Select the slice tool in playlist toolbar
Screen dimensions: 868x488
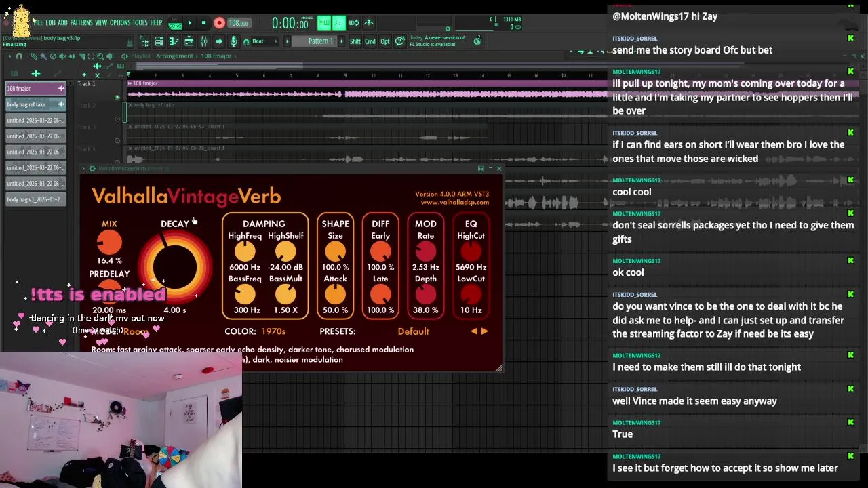[x=81, y=56]
